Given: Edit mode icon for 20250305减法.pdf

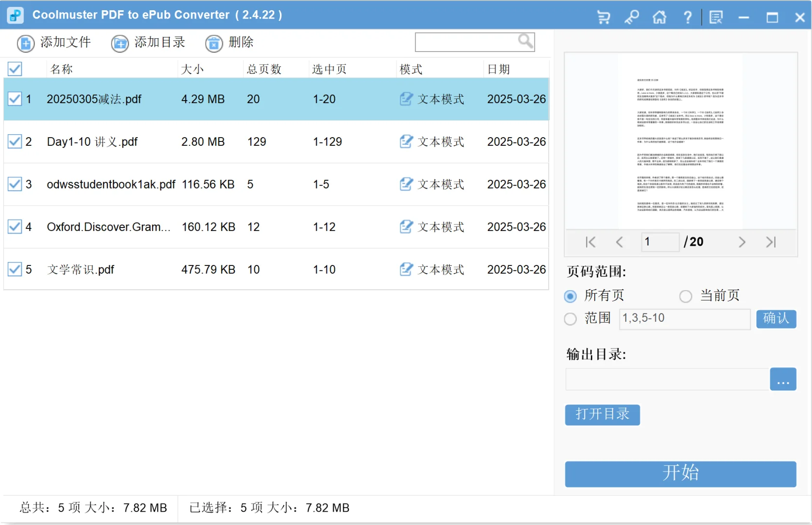Looking at the screenshot, I should click(406, 99).
